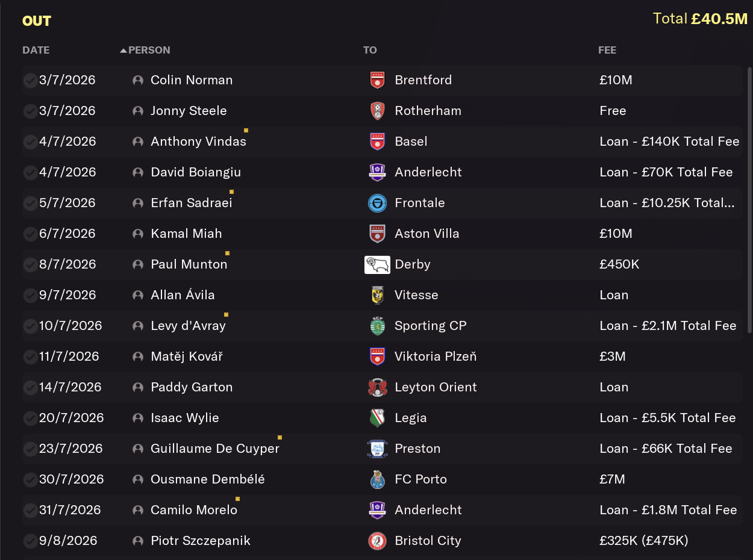
Task: Click the FC Porto club crest
Action: (377, 479)
